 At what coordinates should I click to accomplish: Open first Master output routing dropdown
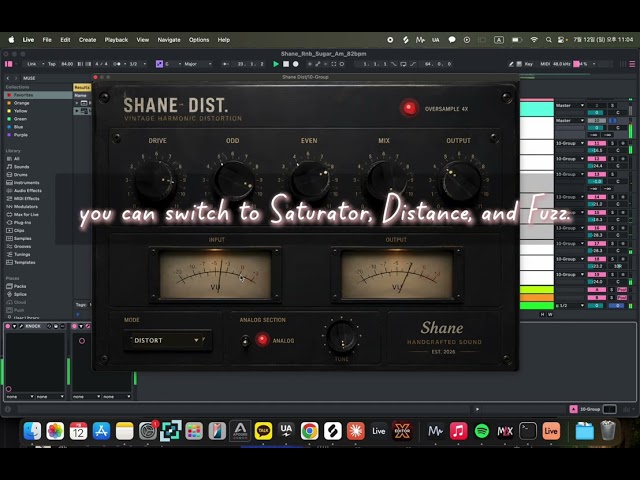coord(570,105)
